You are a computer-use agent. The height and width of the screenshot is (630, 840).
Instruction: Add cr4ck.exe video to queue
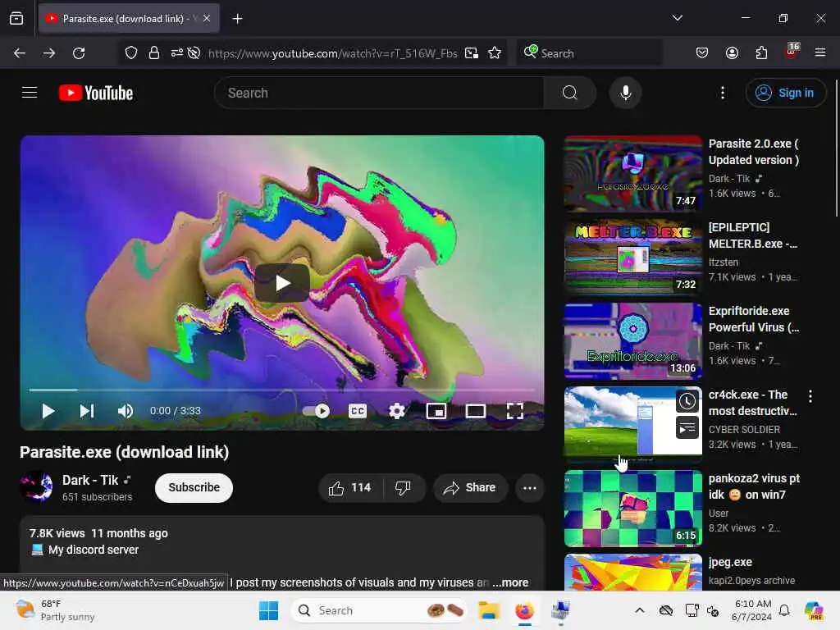(x=687, y=427)
